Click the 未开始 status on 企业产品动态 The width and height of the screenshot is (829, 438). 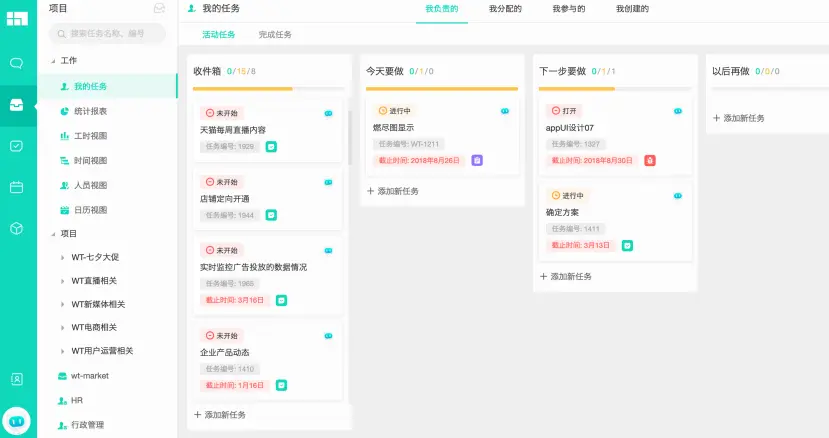point(222,335)
